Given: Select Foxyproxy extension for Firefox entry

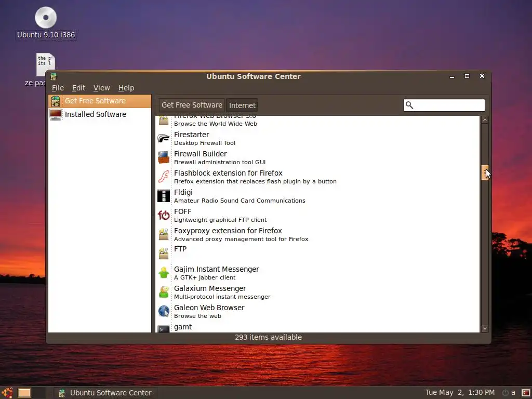Looking at the screenshot, I should point(317,234).
